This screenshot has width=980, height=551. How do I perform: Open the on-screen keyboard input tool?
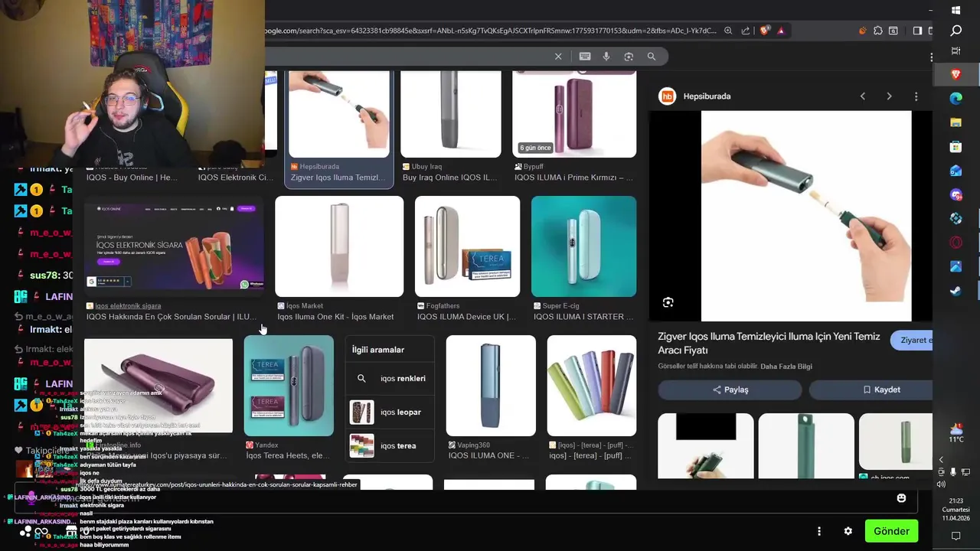pos(585,57)
